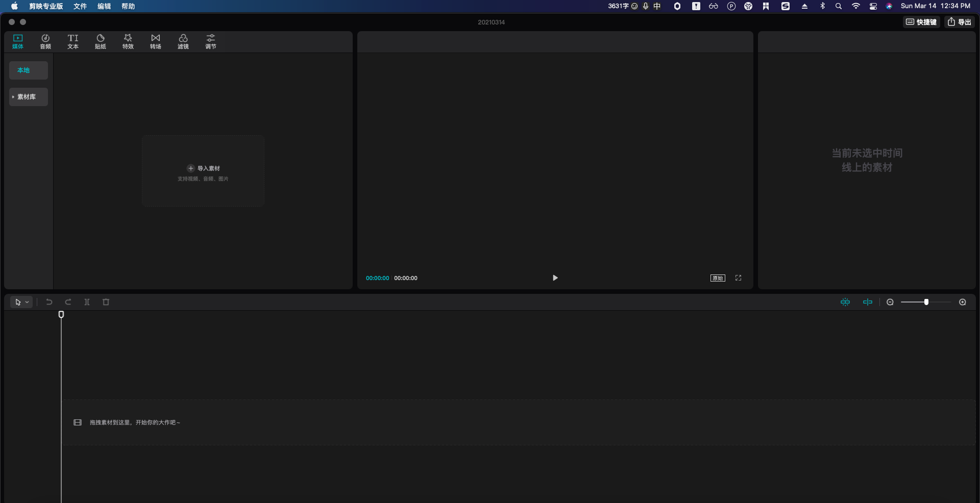This screenshot has width=980, height=503.
Task: Open Wi-Fi status in menu bar
Action: click(x=856, y=6)
